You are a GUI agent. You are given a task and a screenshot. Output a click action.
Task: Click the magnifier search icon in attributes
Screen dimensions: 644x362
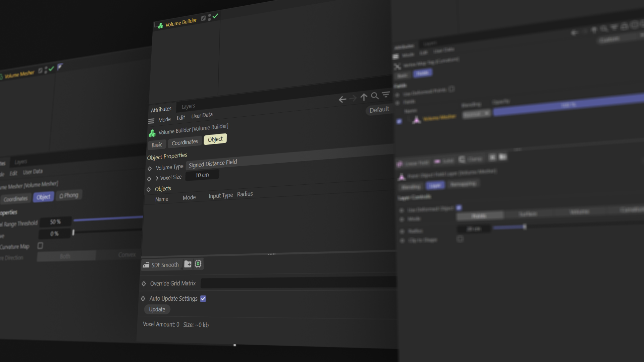pyautogui.click(x=375, y=96)
